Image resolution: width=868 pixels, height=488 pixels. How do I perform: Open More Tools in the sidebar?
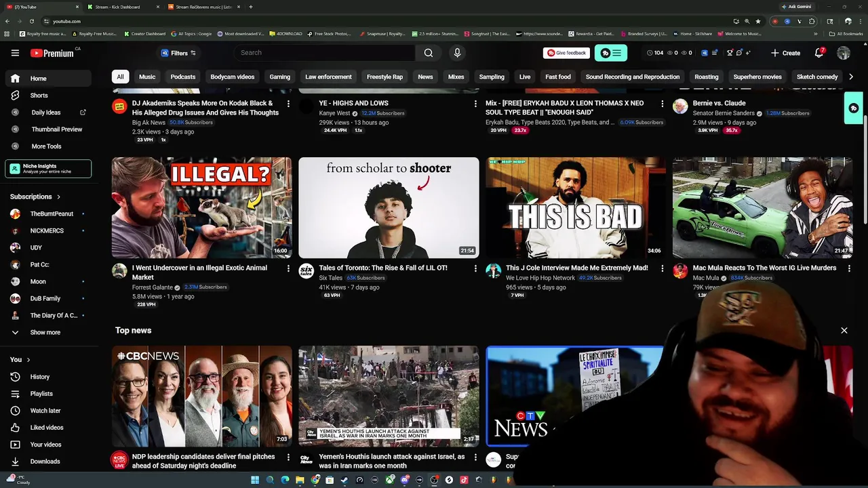[x=46, y=146]
